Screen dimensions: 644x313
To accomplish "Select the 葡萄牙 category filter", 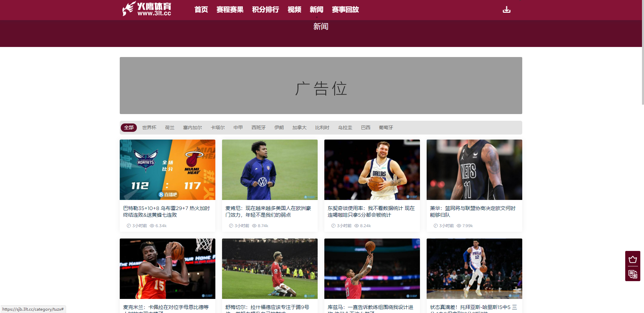I will [x=386, y=127].
